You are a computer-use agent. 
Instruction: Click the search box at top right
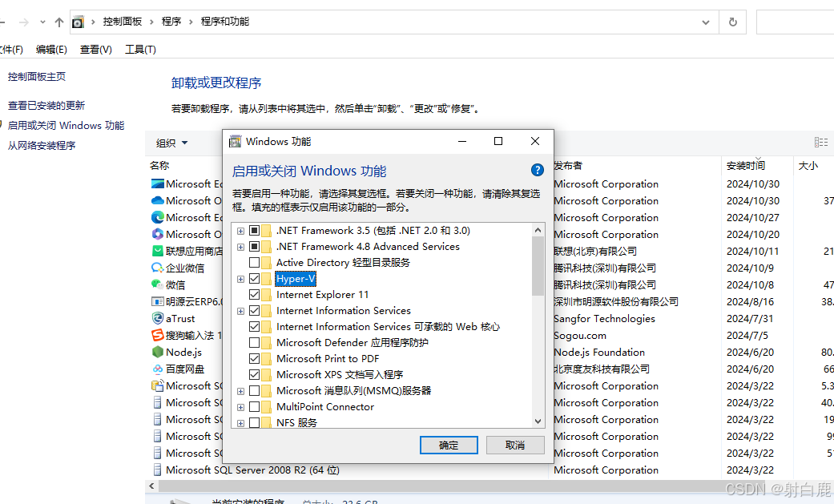coord(796,22)
